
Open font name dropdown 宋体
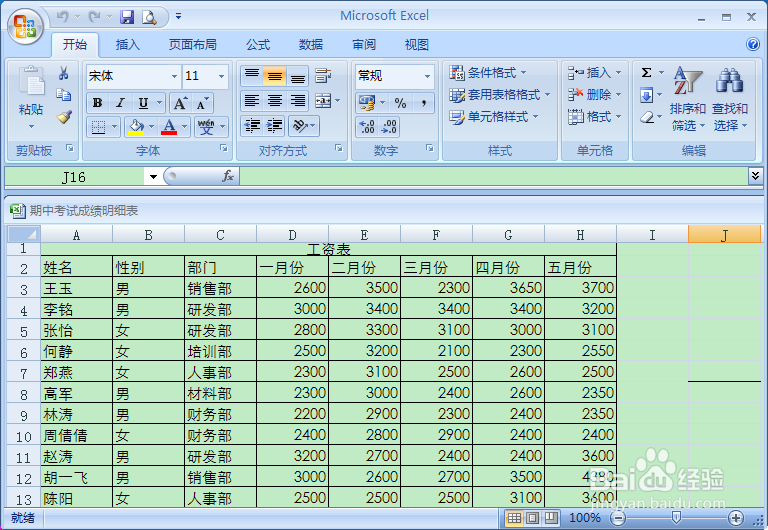174,76
